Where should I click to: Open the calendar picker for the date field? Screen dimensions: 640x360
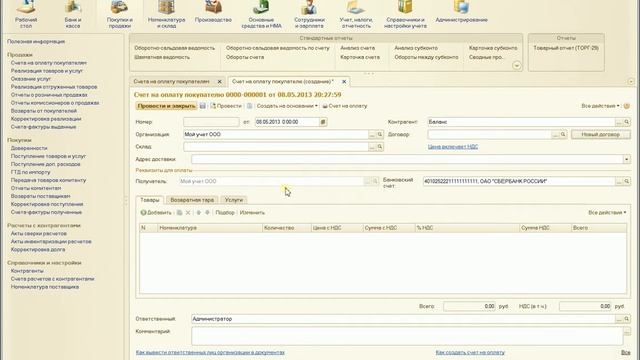pyautogui.click(x=323, y=122)
